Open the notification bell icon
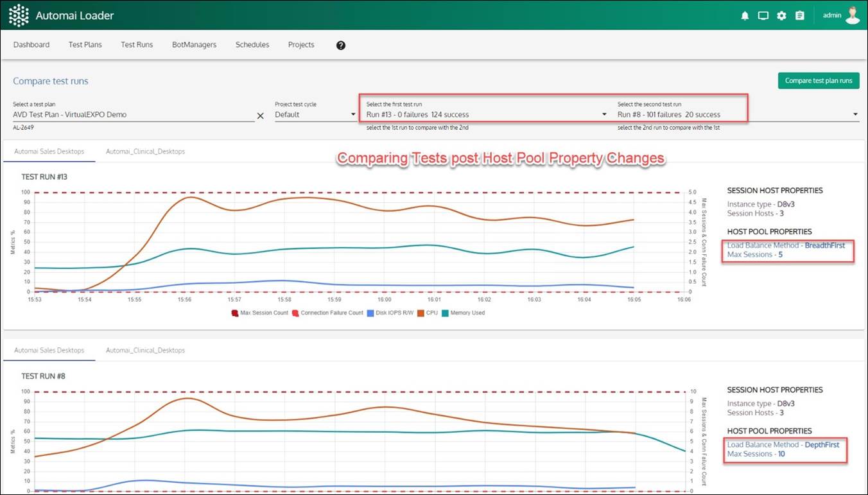Image resolution: width=868 pixels, height=495 pixels. point(744,15)
